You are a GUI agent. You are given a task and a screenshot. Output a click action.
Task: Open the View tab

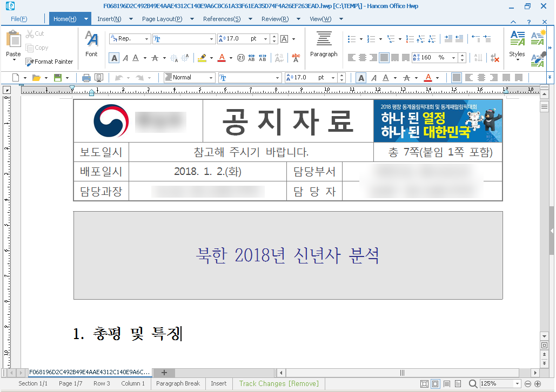[320, 19]
